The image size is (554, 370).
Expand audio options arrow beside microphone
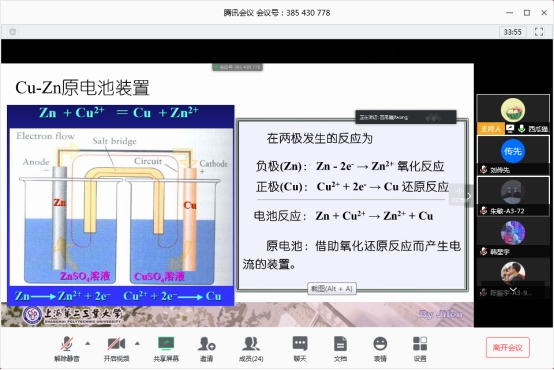pos(88,343)
